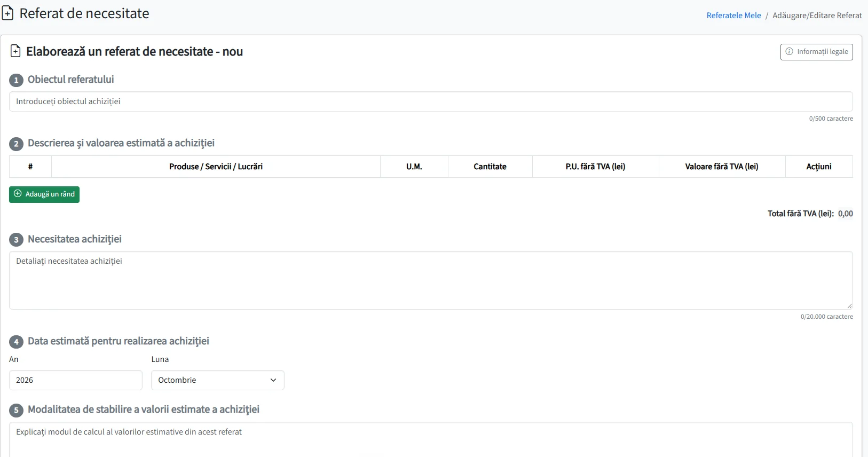Click into the "Detaliați necesitatea achiziției" textarea
Image resolution: width=868 pixels, height=457 pixels.
[431, 280]
